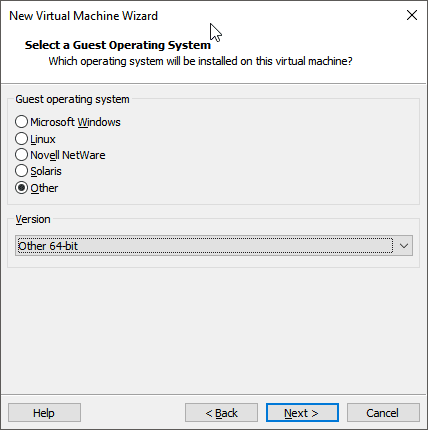Viewport: 428px width, 430px height.
Task: Select the Other operating system radio button
Action: (x=21, y=188)
